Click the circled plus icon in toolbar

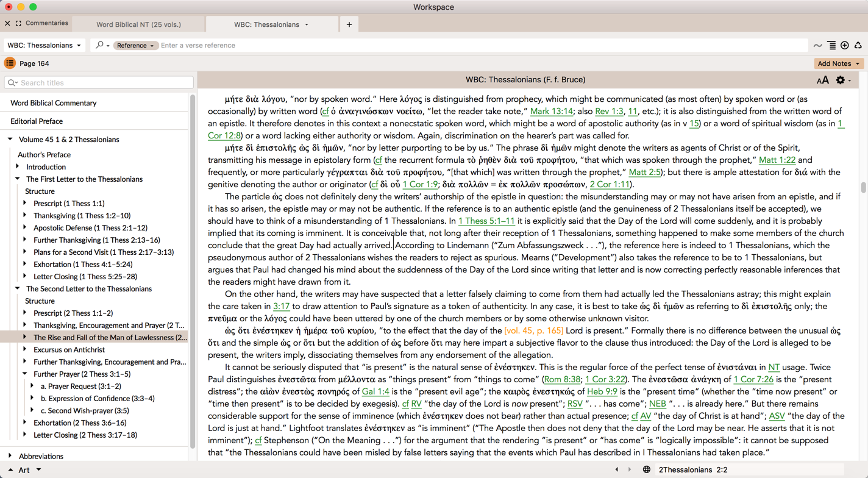845,45
